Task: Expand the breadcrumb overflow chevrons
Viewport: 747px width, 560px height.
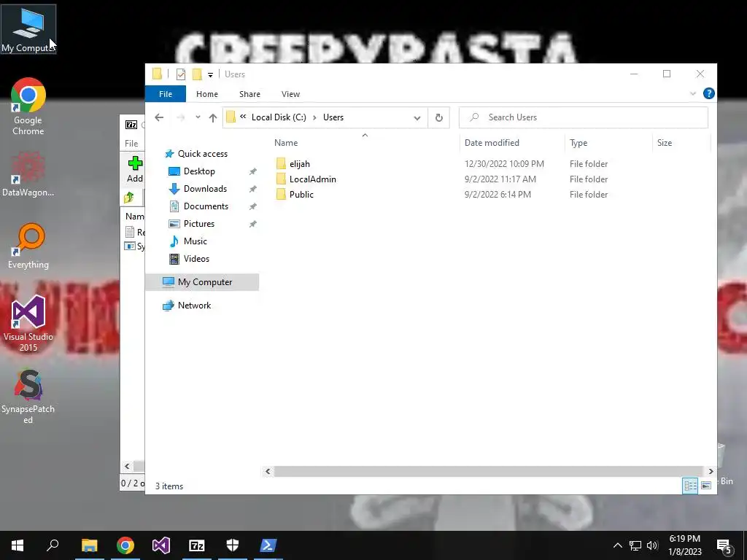Action: [243, 117]
